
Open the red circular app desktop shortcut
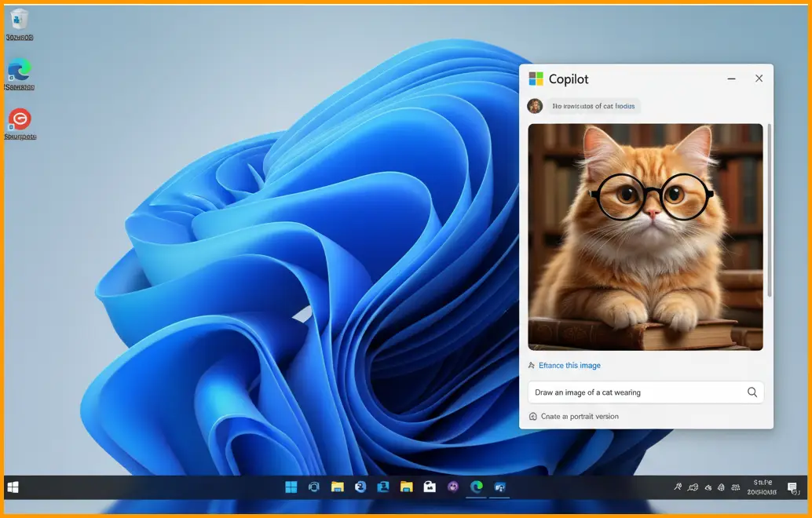point(20,119)
